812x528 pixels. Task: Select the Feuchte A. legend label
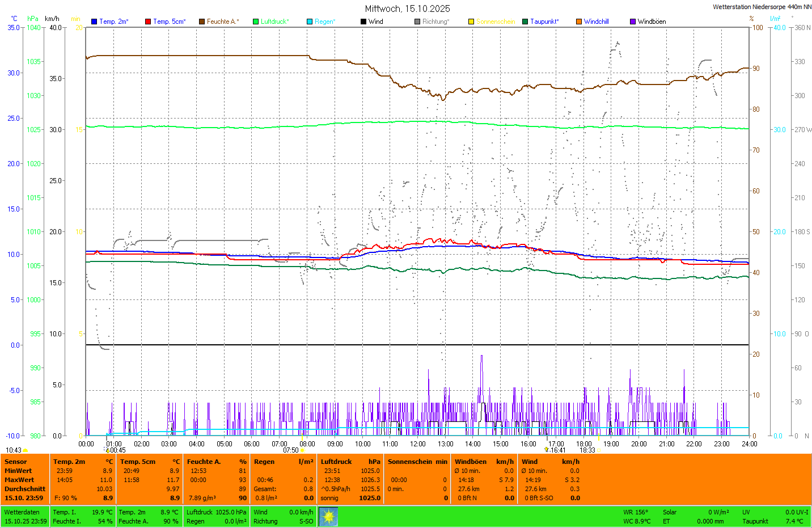pyautogui.click(x=222, y=22)
